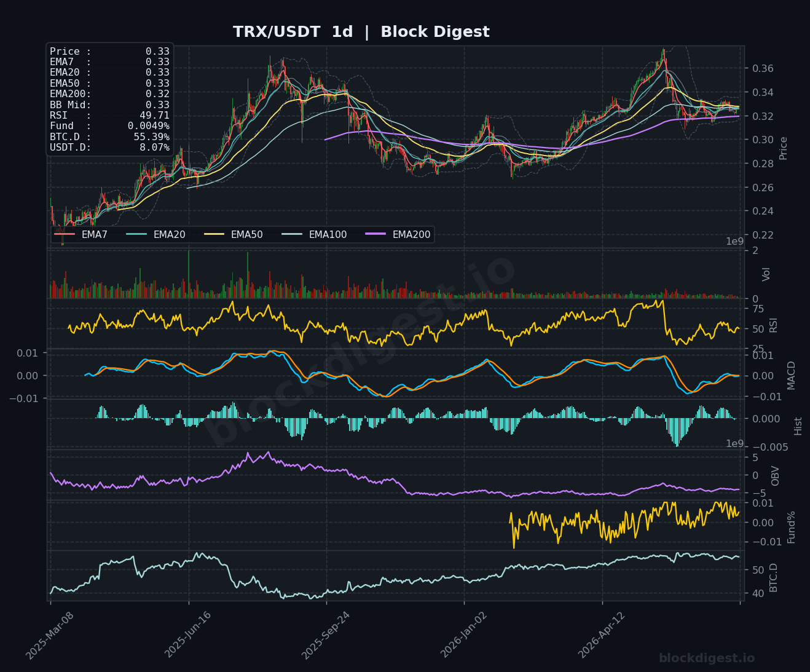This screenshot has height=672, width=810.
Task: Click the BTC.D panel axis label
Action: (x=774, y=577)
